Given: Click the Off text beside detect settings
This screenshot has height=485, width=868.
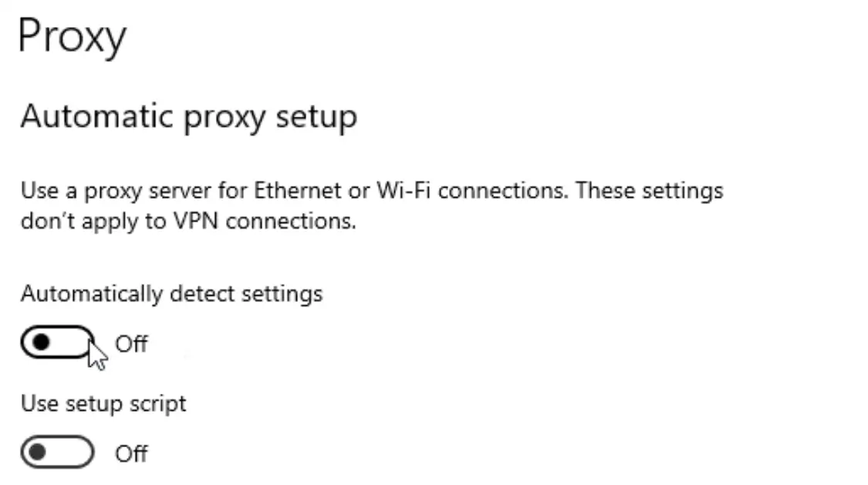Looking at the screenshot, I should (x=132, y=344).
